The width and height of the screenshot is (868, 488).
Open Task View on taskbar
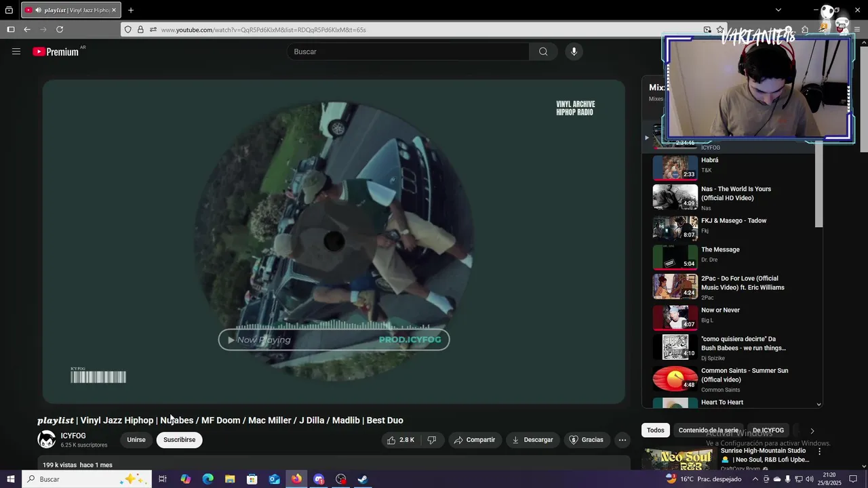(163, 479)
